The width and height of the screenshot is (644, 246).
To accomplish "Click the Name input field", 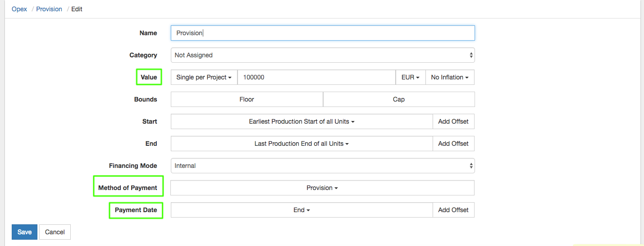I will pos(322,33).
